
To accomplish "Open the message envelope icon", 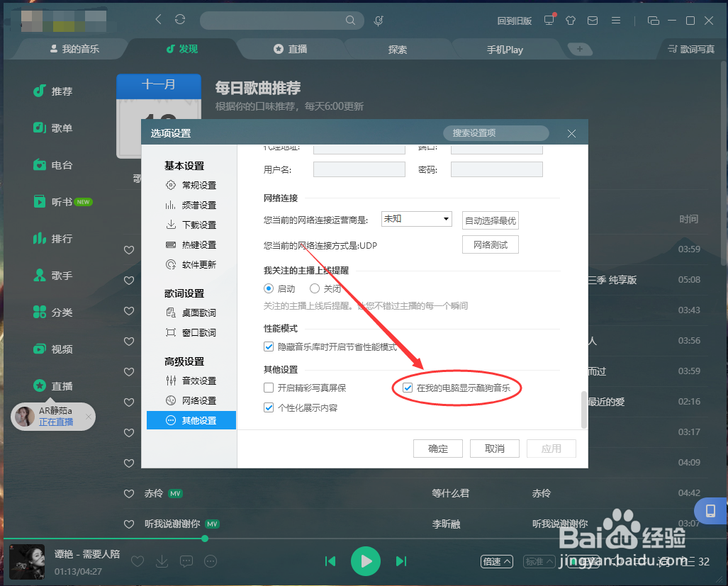I will click(593, 21).
